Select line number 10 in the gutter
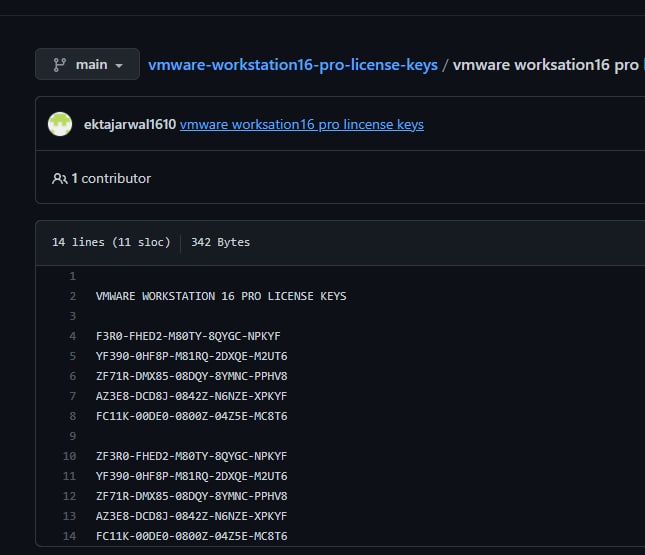Image resolution: width=645 pixels, height=555 pixels. 70,456
